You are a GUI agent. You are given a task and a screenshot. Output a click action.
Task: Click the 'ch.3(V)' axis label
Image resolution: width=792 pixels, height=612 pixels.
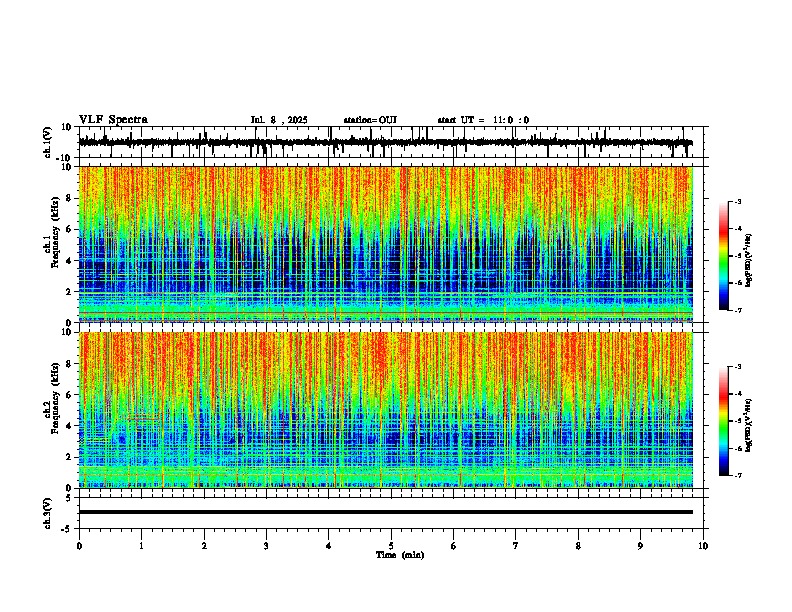click(x=48, y=514)
